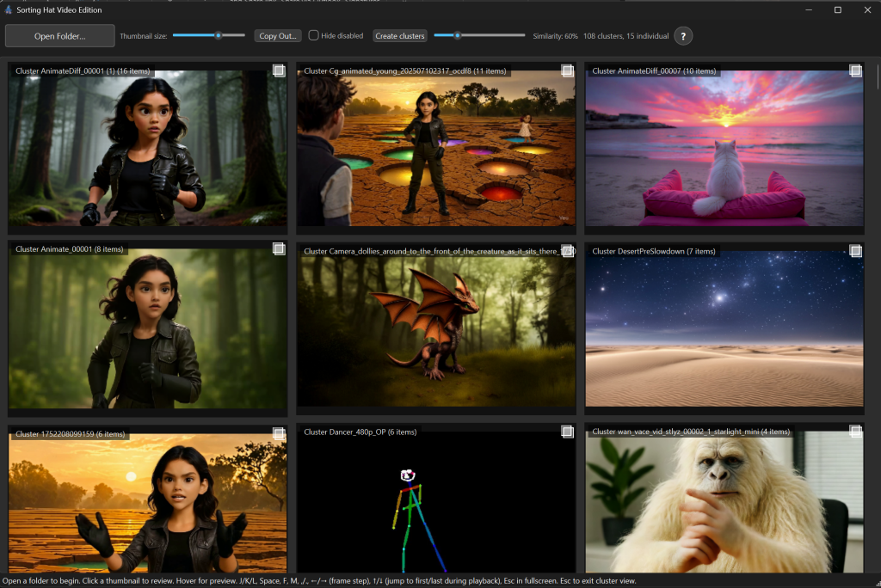The image size is (881, 588).
Task: Open the colorful pools Cg_animated_young thumbnail
Action: tap(436, 148)
